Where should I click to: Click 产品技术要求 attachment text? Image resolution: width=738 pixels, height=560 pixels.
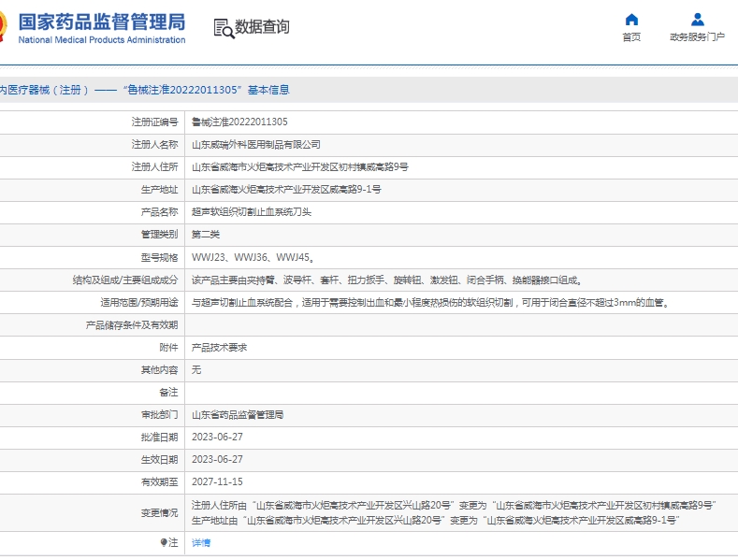pos(219,348)
